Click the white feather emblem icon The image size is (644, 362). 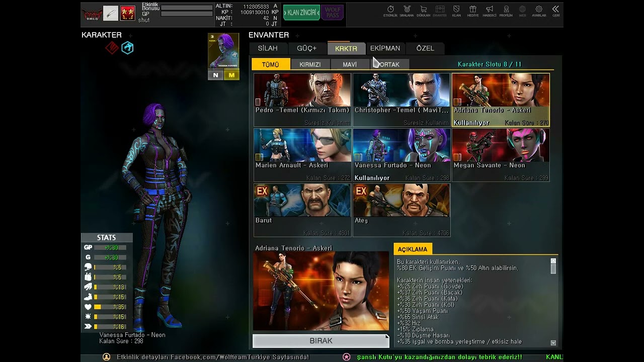[x=111, y=13]
